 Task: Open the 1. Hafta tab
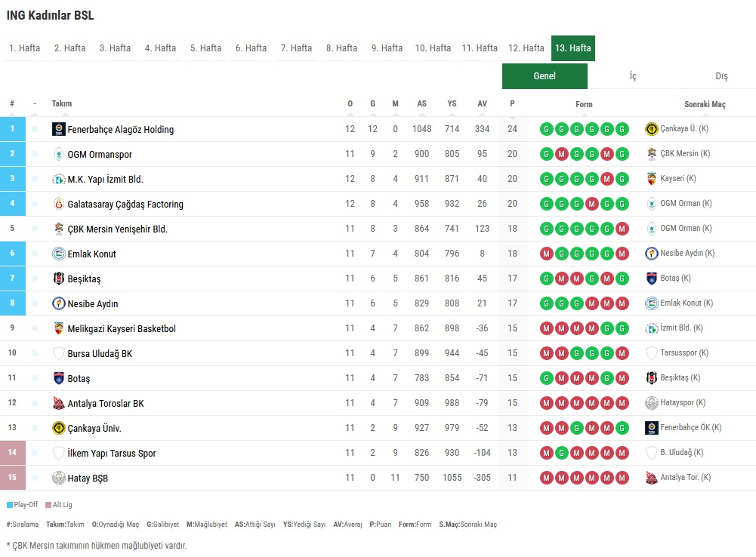[25, 48]
